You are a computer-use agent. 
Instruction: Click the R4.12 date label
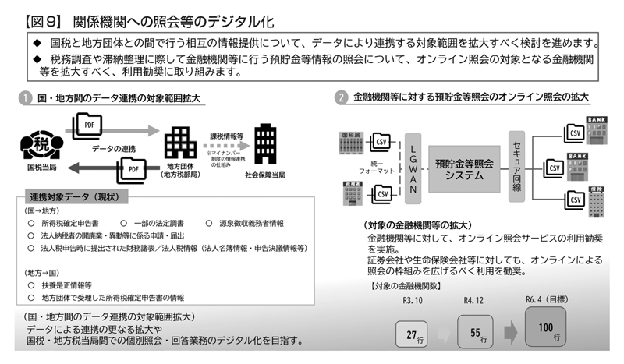[x=473, y=300]
